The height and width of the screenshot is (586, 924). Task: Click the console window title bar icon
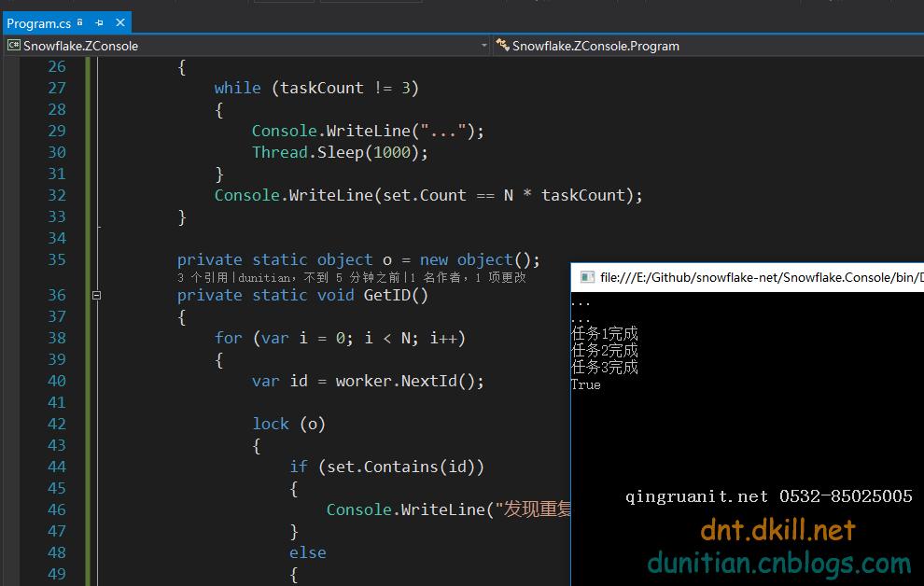pos(587,277)
